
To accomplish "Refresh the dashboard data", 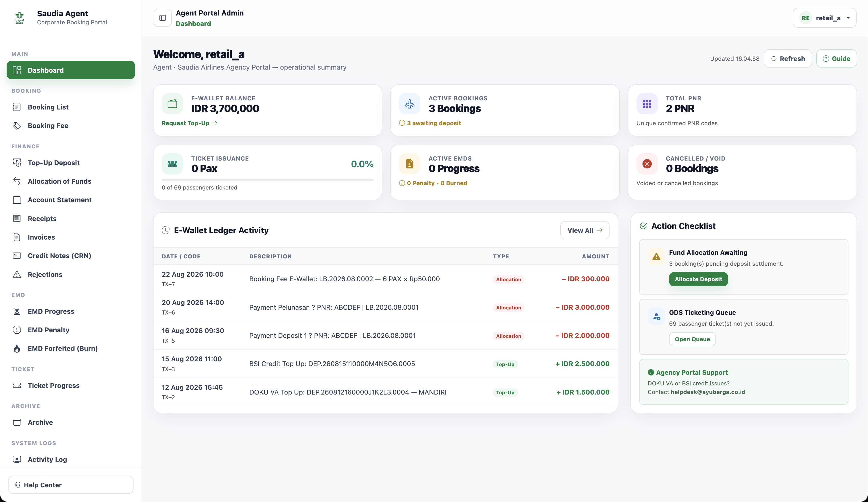I will point(788,59).
